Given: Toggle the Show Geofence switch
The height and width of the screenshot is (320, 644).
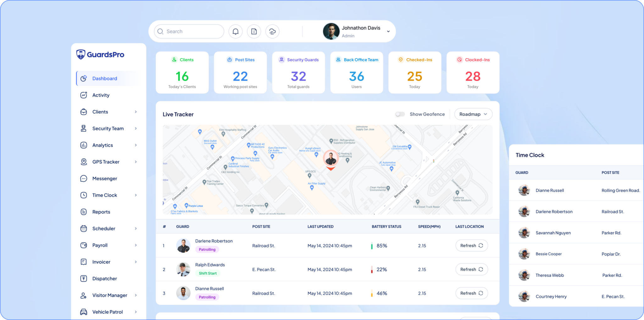Looking at the screenshot, I should (x=400, y=114).
